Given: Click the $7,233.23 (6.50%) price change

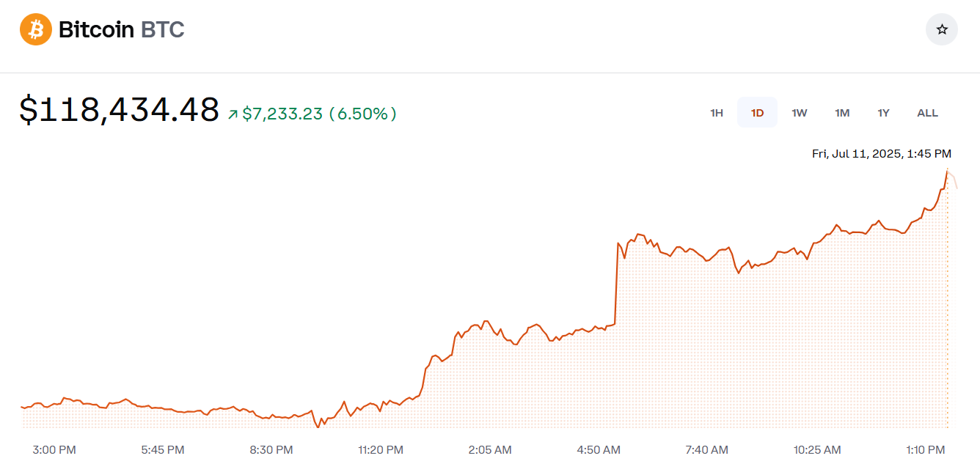Looking at the screenshot, I should tap(319, 114).
